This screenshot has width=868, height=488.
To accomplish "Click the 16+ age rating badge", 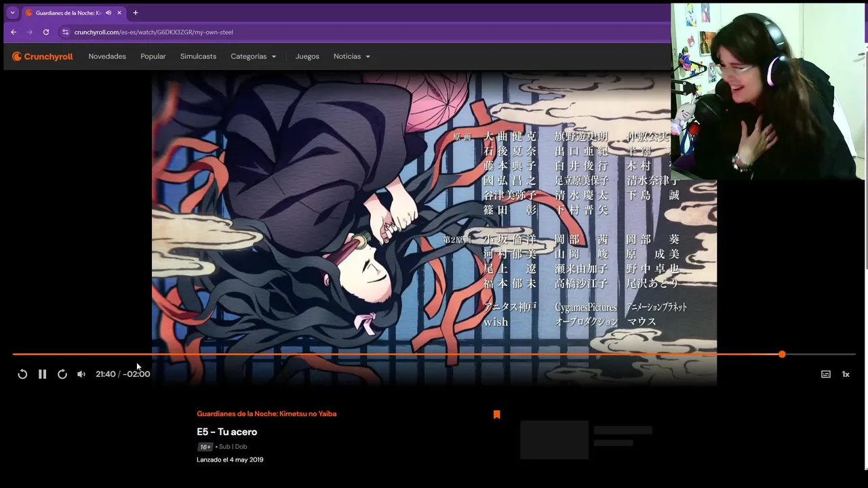I will coord(205,447).
